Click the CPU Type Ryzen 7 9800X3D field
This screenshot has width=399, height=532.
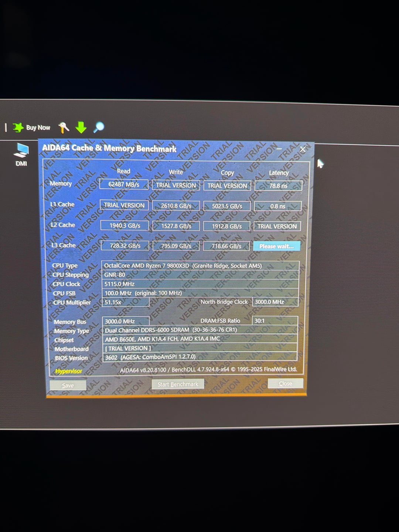tap(200, 266)
